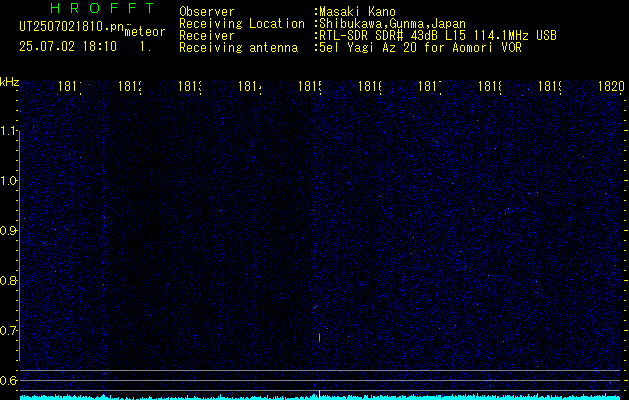Click the 1818 time axis label
The height and width of the screenshot is (400, 629).
490,86
